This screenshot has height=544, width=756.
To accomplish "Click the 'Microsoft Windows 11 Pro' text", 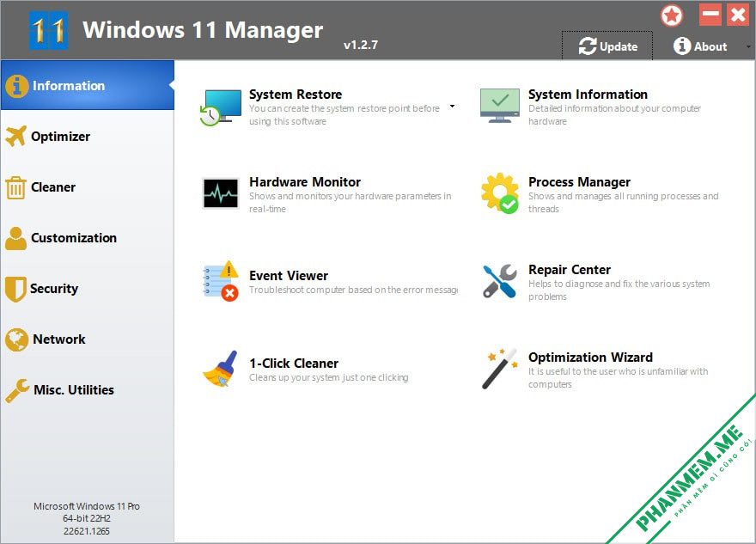I will 87,506.
